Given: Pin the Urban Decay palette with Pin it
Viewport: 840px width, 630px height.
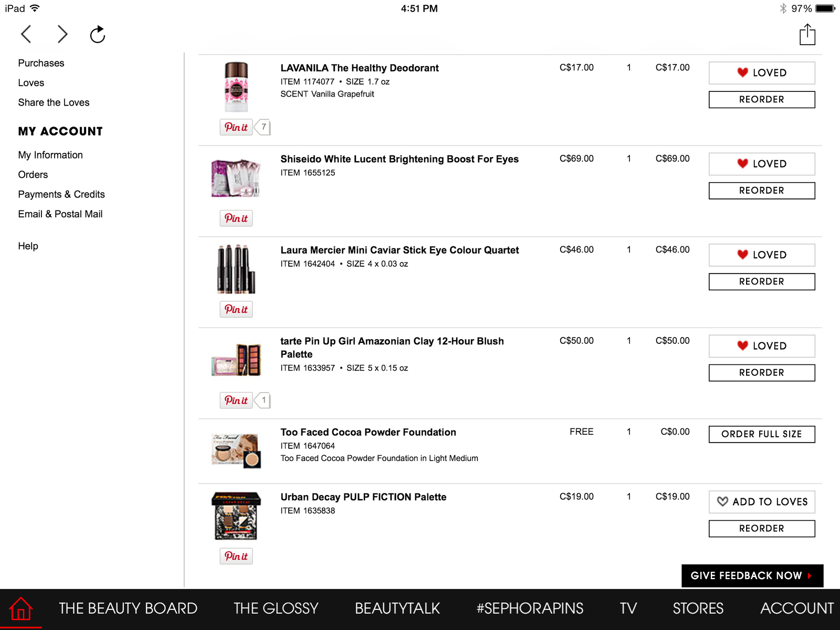Looking at the screenshot, I should coord(236,556).
